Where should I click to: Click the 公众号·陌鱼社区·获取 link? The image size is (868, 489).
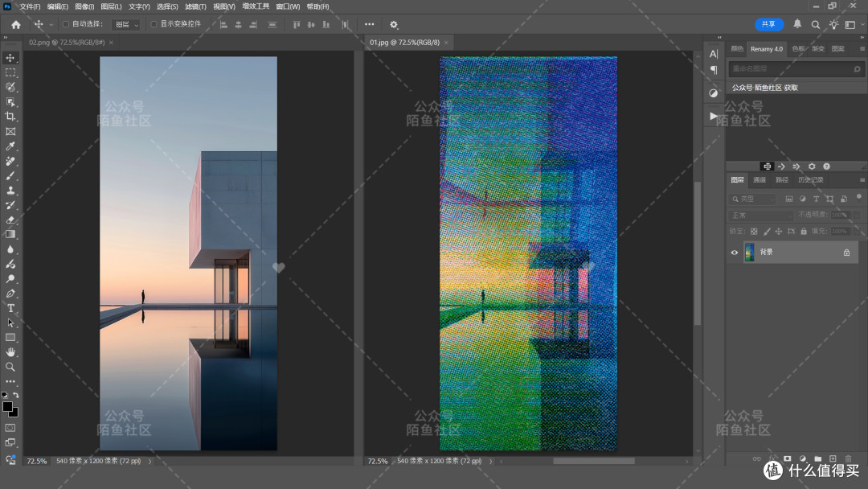pos(765,88)
